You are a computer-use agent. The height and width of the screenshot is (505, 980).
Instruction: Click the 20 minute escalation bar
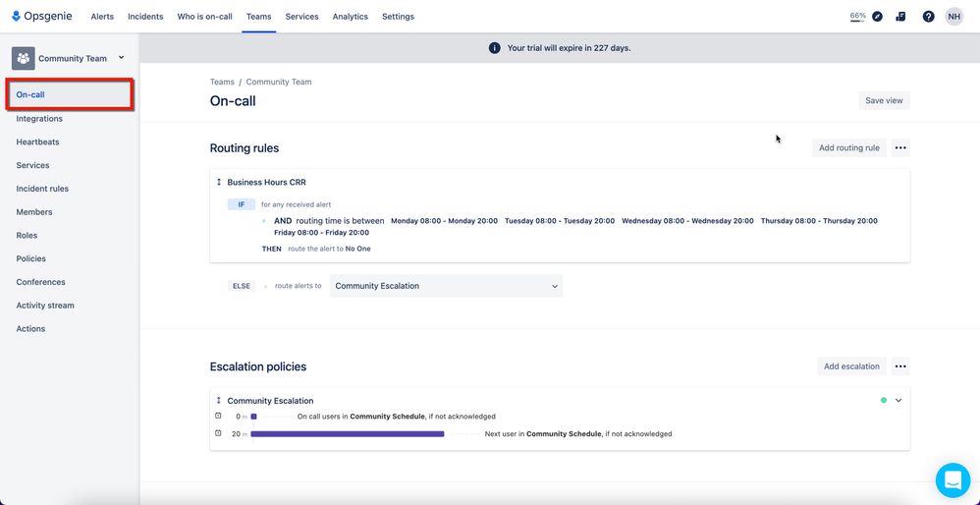348,433
